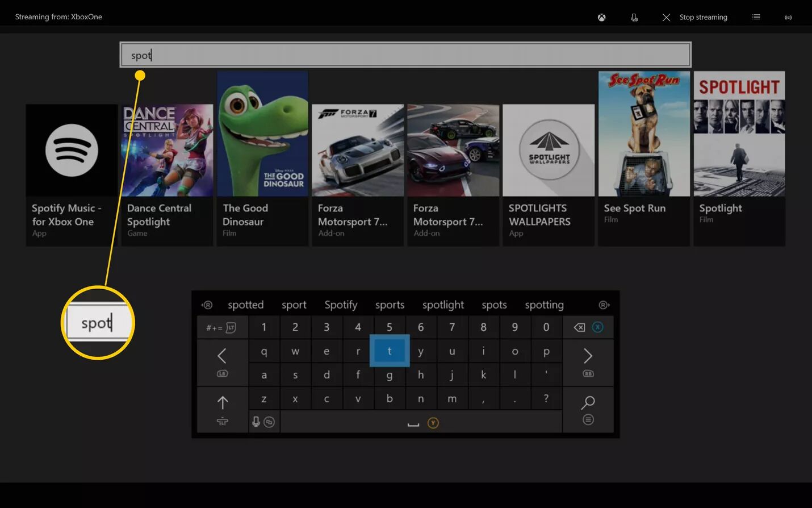Open the streaming menu list icon

tap(756, 17)
